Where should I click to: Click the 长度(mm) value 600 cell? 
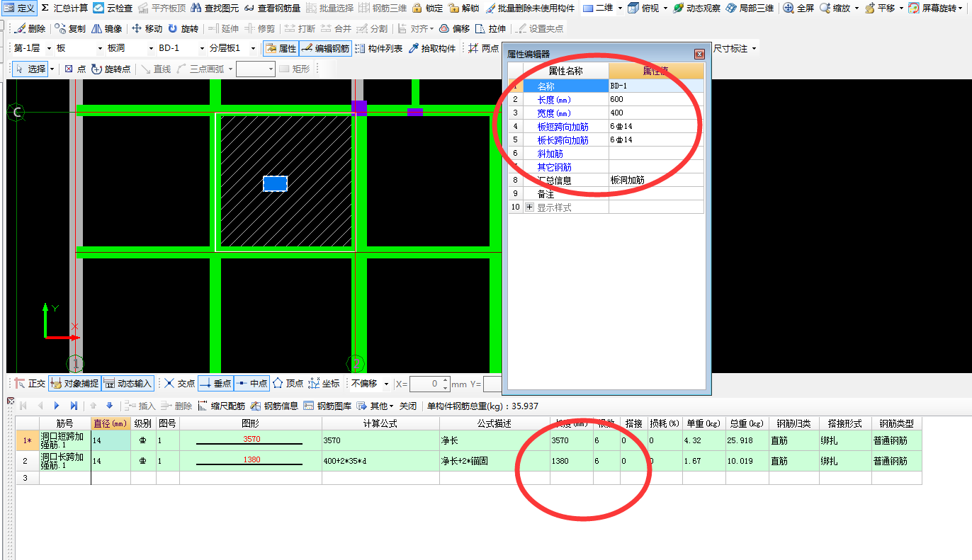(656, 99)
